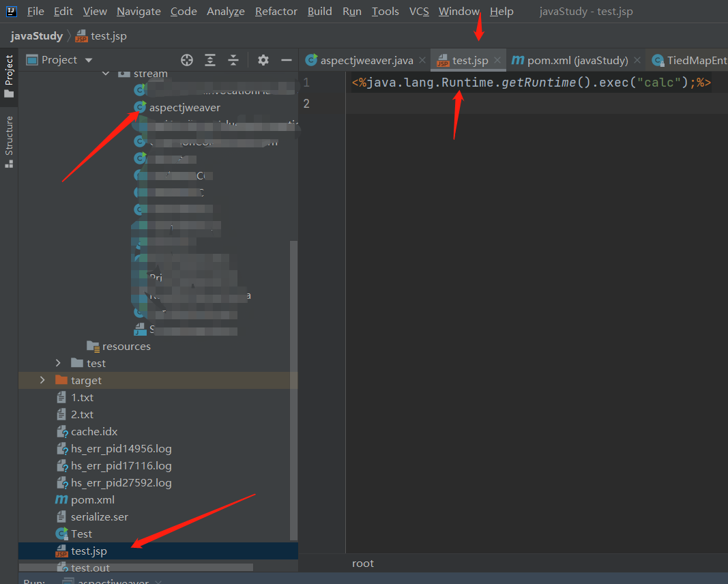Click the Project tree horizontal scrollbar
Screen dimensions: 728x584
pos(136,568)
